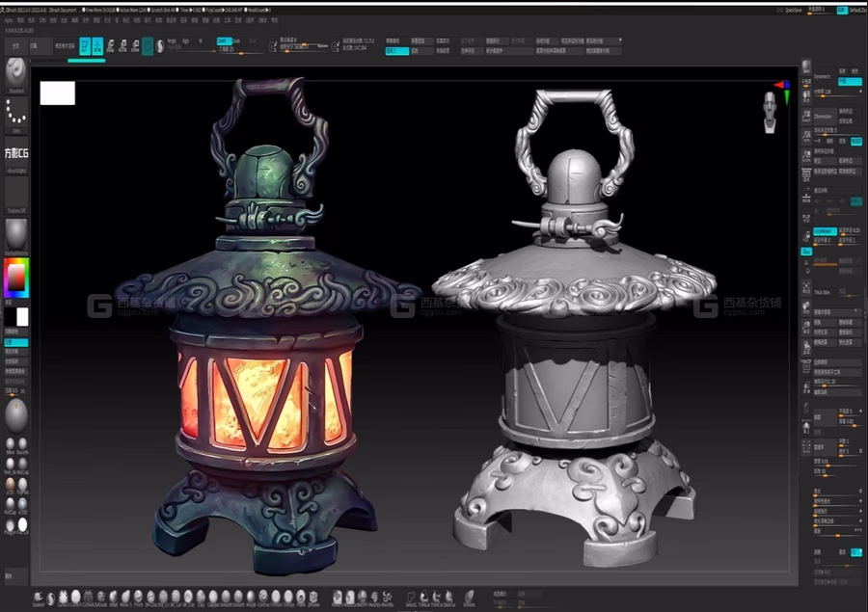
Task: Select the ClayBuildup brush
Action: pyautogui.click(x=214, y=598)
